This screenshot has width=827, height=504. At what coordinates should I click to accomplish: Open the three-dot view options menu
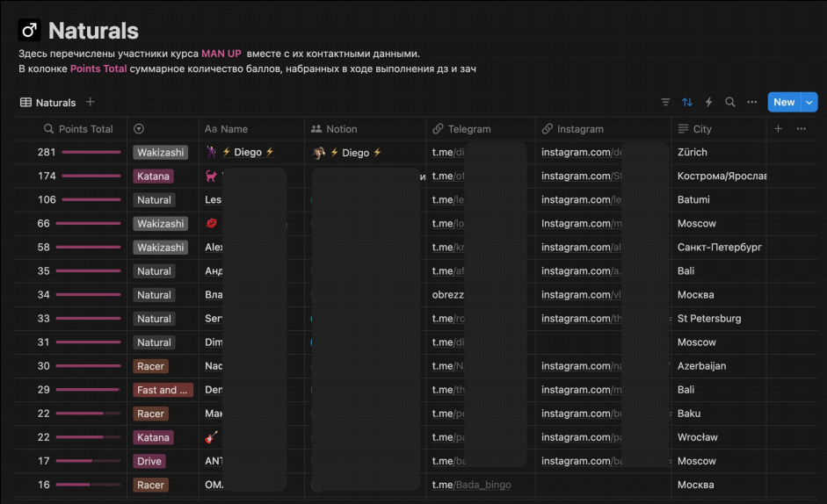click(x=751, y=103)
